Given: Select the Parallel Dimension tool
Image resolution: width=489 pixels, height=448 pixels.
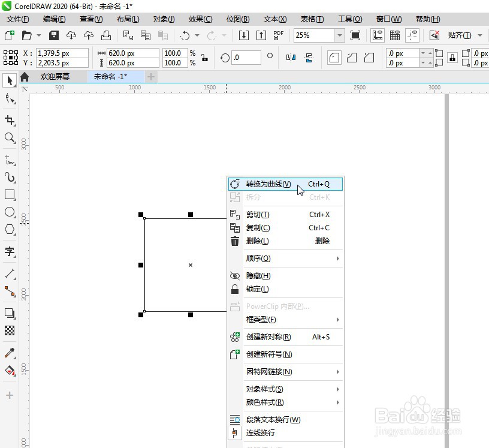Looking at the screenshot, I should click(10, 274).
